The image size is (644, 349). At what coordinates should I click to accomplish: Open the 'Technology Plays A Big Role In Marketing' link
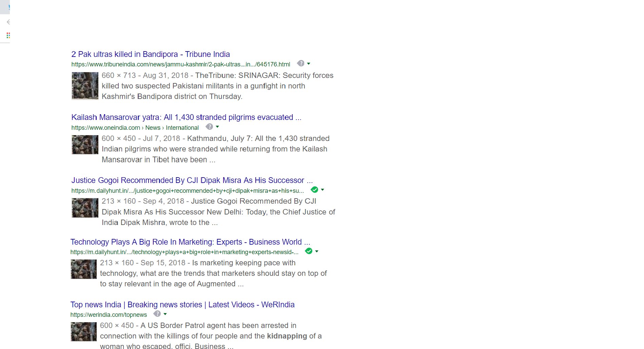[190, 242]
